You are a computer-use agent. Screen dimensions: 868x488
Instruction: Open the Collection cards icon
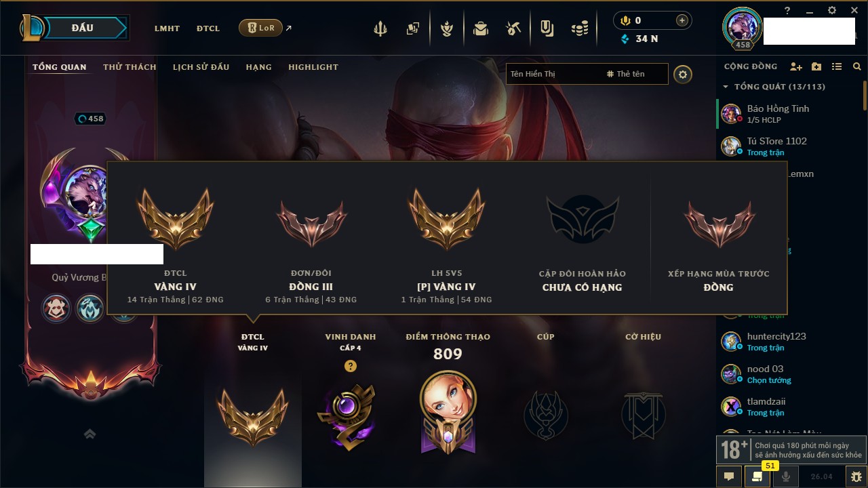pos(413,29)
